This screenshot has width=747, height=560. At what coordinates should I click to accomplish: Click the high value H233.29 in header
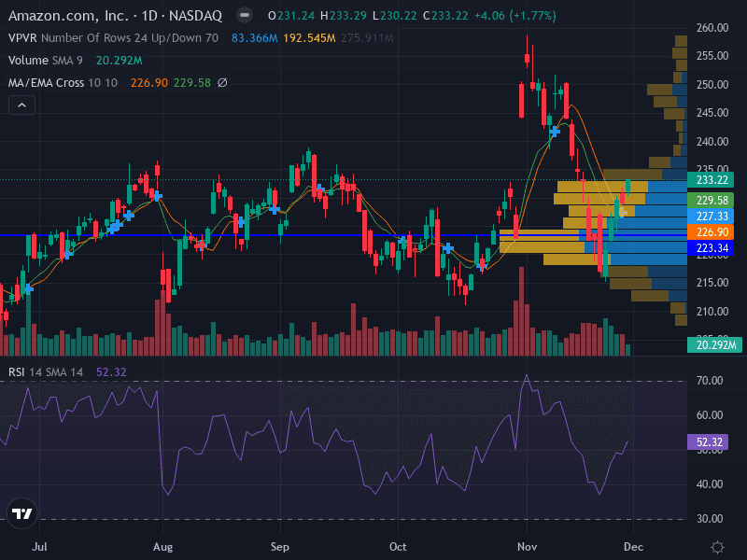click(x=343, y=16)
